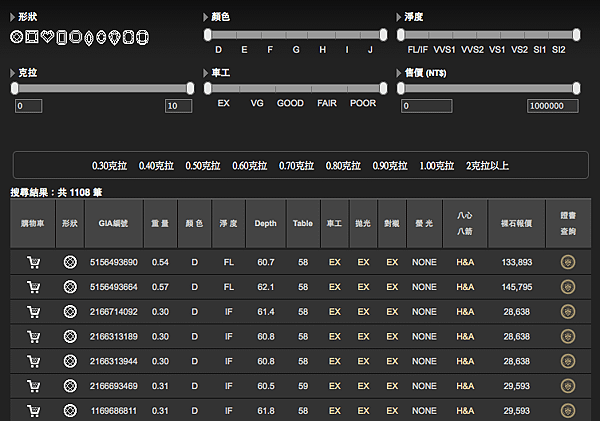Grab the right handle of color slider
The image size is (600, 421).
[x=383, y=35]
